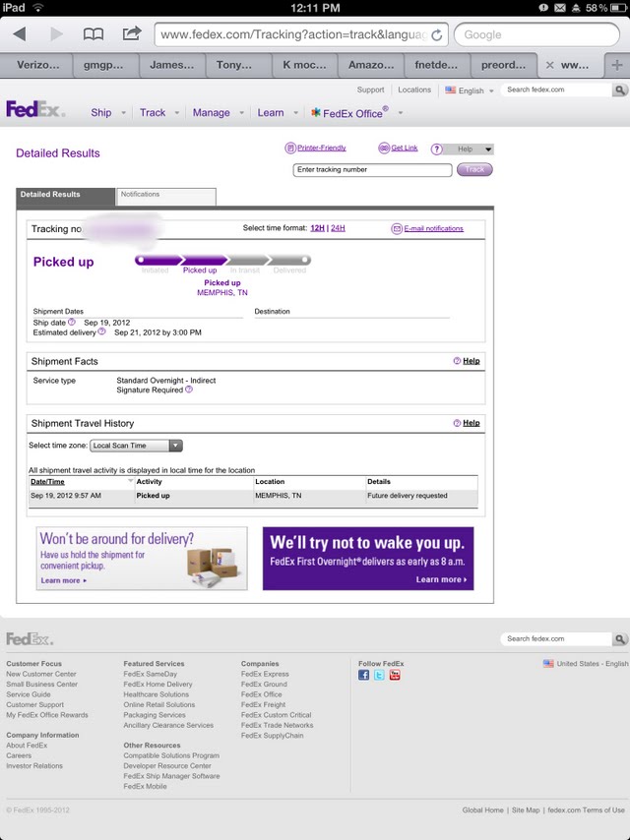
Task: Tap the Safari forward arrow
Action: (x=56, y=34)
